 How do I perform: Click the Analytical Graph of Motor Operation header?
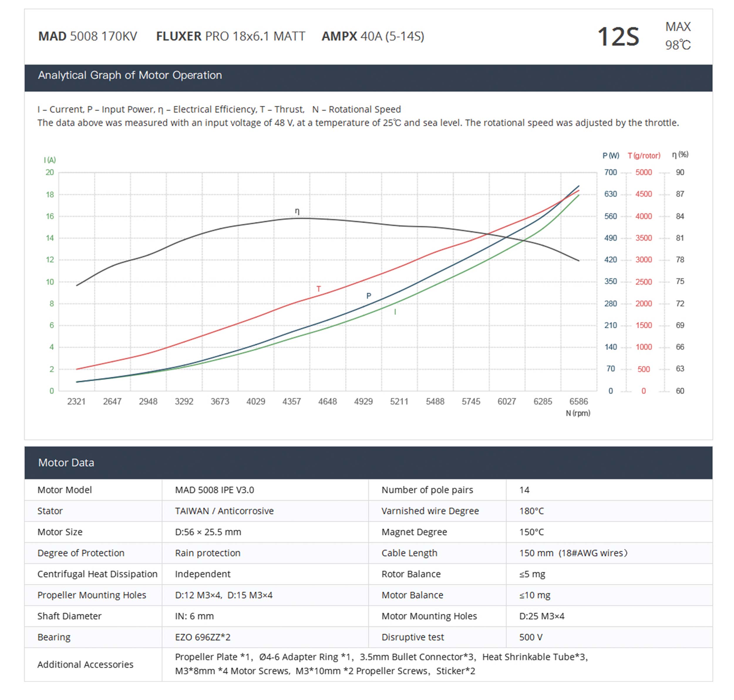130,75
